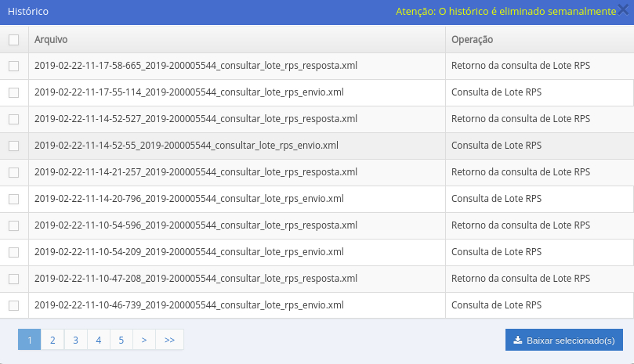
Task: Jump to page 4
Action: 98,340
